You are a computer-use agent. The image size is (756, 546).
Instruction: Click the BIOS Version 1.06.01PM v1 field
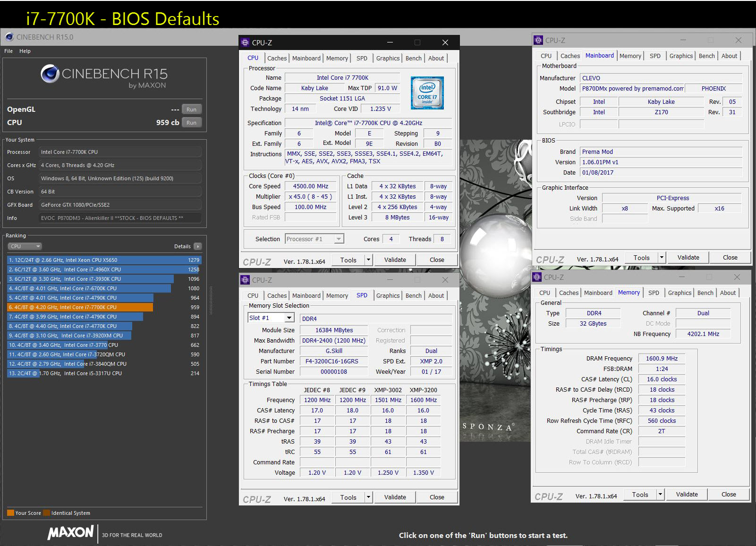tap(661, 162)
